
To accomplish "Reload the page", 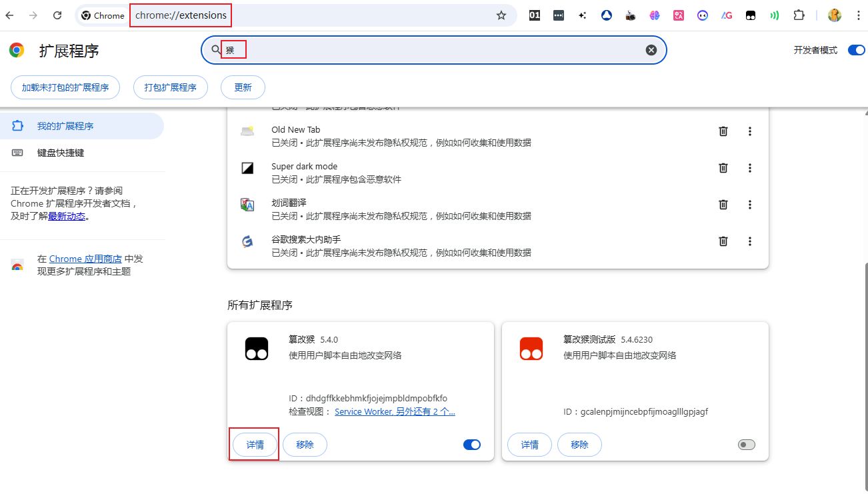I will [x=57, y=15].
